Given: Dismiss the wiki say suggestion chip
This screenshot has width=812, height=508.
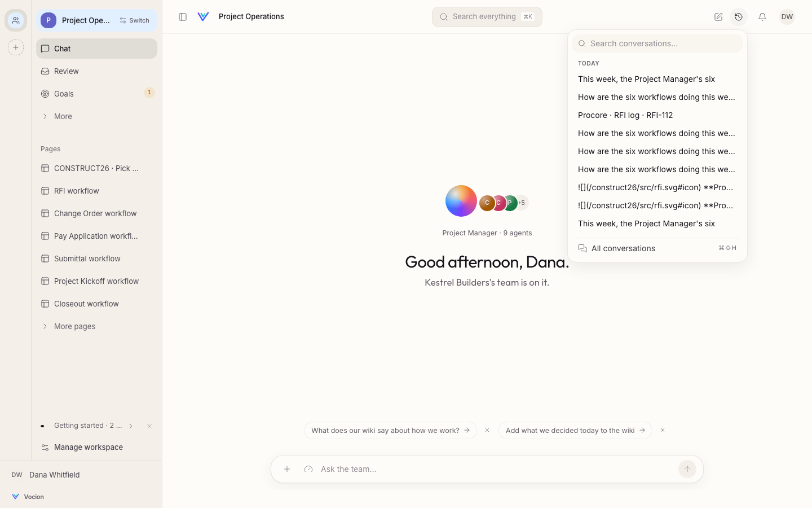Looking at the screenshot, I should [x=487, y=430].
